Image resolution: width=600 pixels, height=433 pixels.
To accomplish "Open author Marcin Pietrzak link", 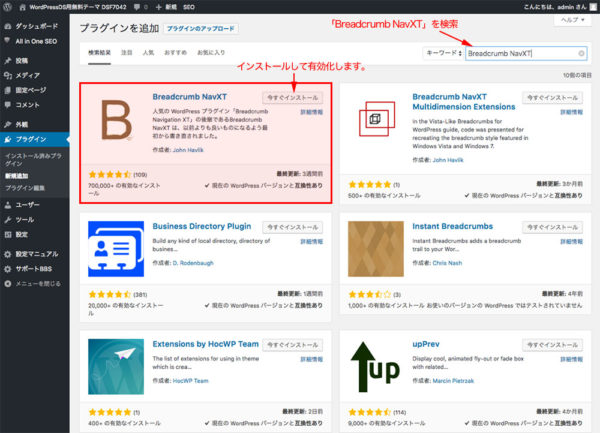I will click(453, 381).
